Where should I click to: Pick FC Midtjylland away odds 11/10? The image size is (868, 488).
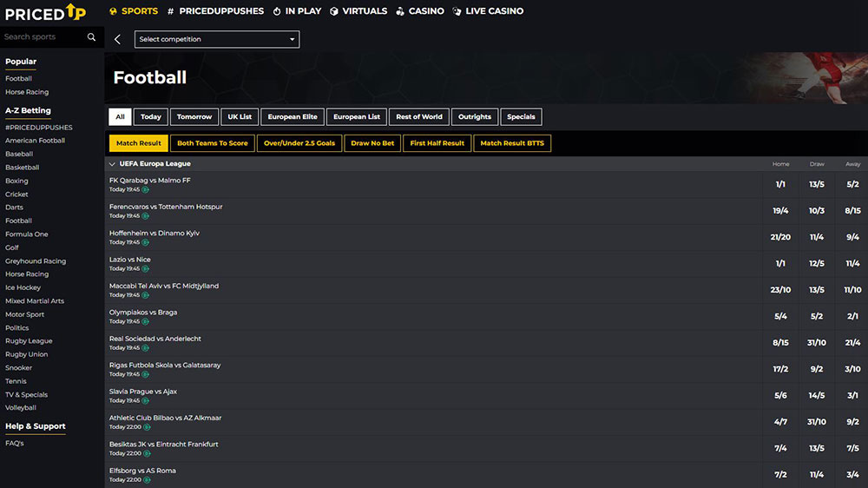tap(852, 290)
